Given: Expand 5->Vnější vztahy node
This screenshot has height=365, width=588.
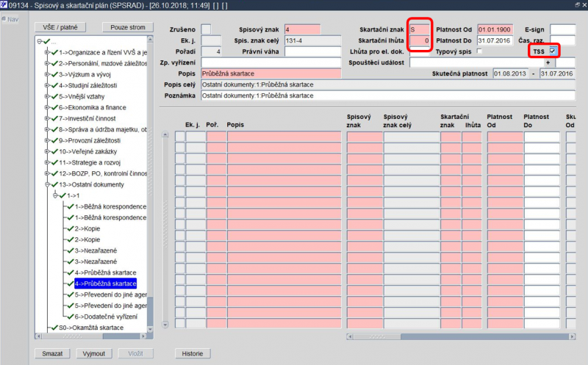Looking at the screenshot, I should (x=47, y=96).
